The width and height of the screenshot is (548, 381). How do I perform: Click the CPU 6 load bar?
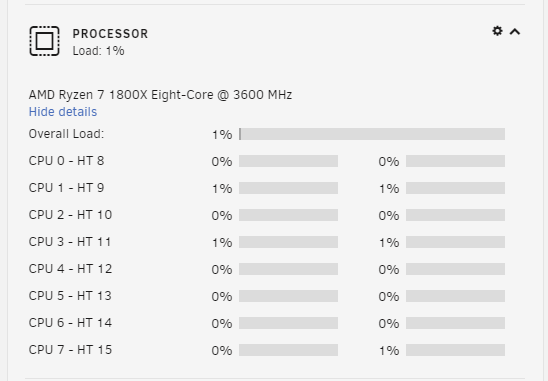click(x=288, y=323)
